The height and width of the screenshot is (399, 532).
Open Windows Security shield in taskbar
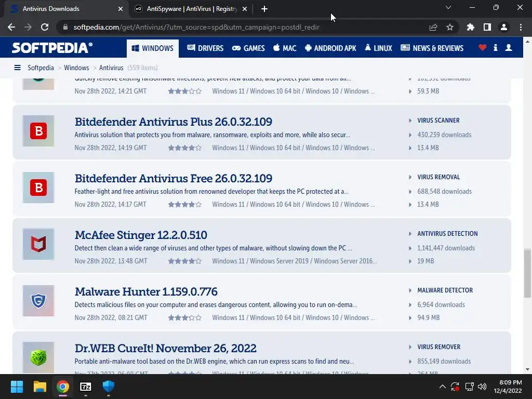(108, 387)
